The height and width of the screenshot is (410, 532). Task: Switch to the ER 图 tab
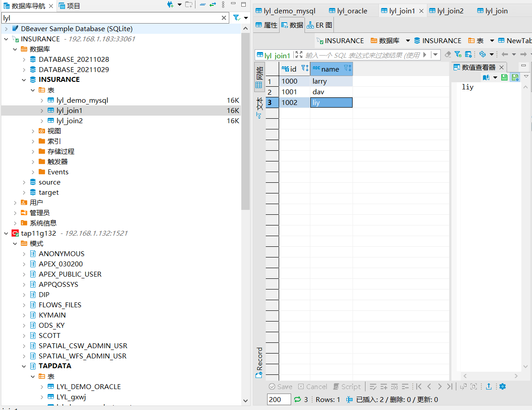coord(319,25)
